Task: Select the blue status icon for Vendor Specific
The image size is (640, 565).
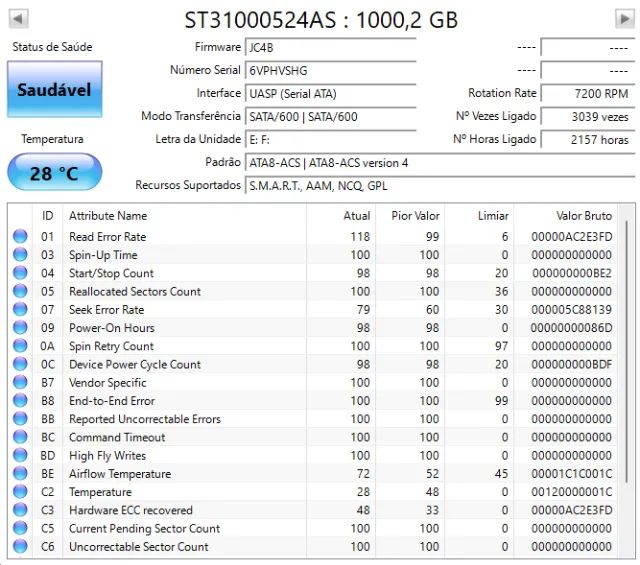Action: click(20, 382)
